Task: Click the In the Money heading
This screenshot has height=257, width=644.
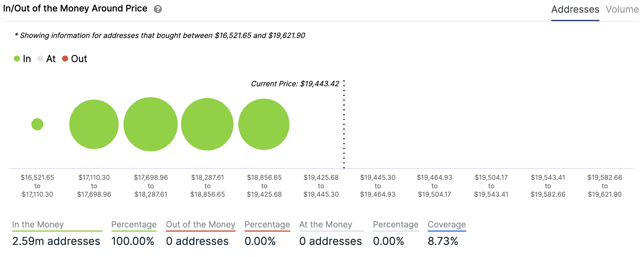Action: click(38, 224)
